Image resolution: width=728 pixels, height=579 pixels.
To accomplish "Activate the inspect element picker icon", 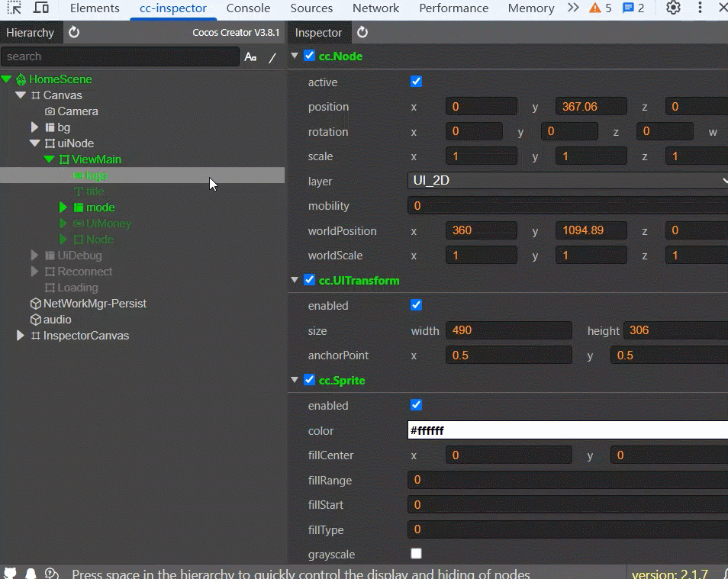I will (14, 8).
